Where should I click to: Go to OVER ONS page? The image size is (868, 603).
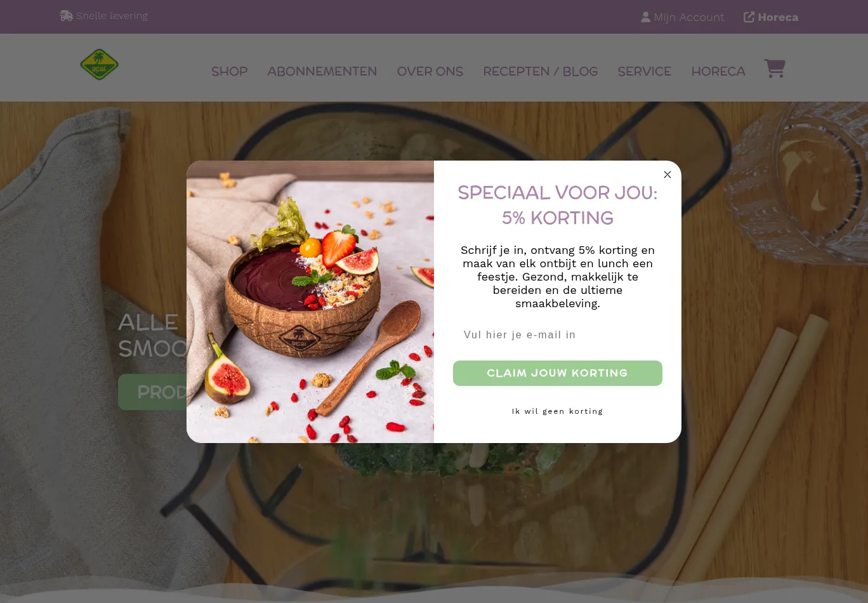point(430,72)
